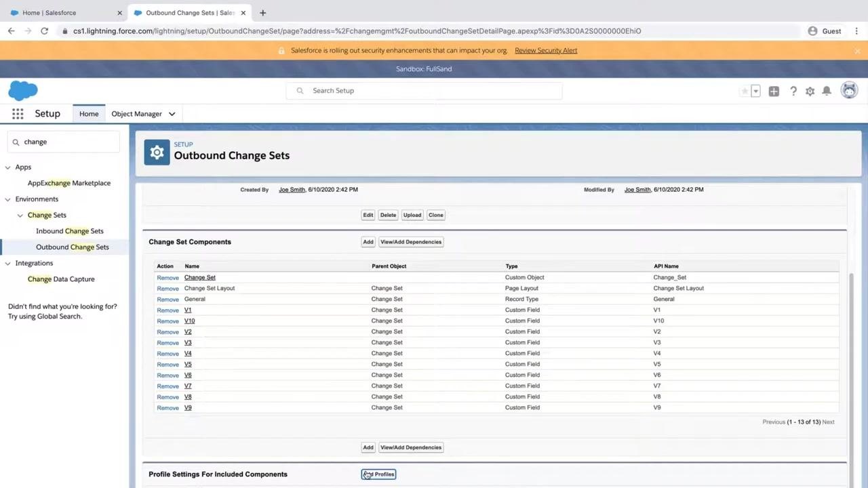The image size is (868, 488).
Task: Select the Home tab in Setup
Action: point(89,114)
